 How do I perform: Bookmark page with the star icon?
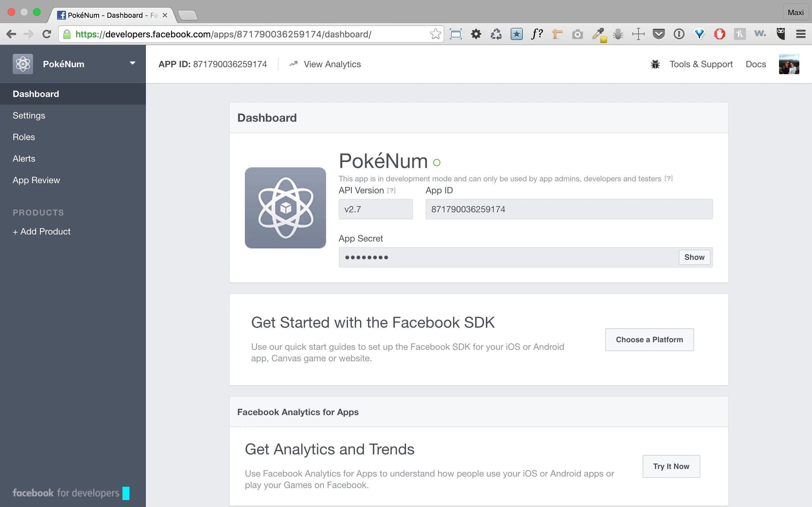tap(435, 34)
